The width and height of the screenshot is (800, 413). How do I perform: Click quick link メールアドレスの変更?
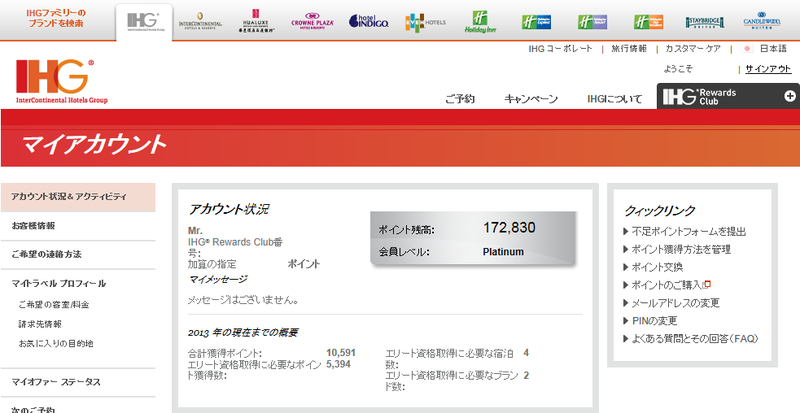coord(676,303)
